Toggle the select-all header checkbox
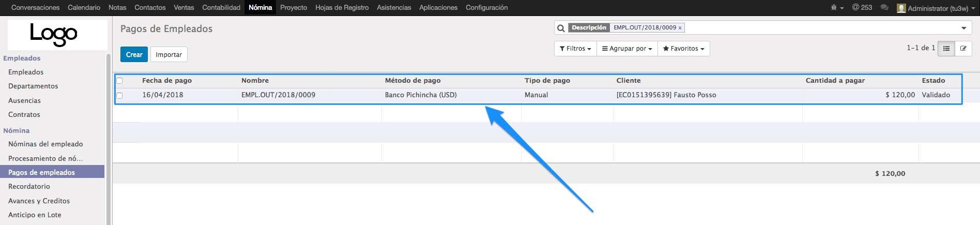The width and height of the screenshot is (980, 225). pos(119,81)
